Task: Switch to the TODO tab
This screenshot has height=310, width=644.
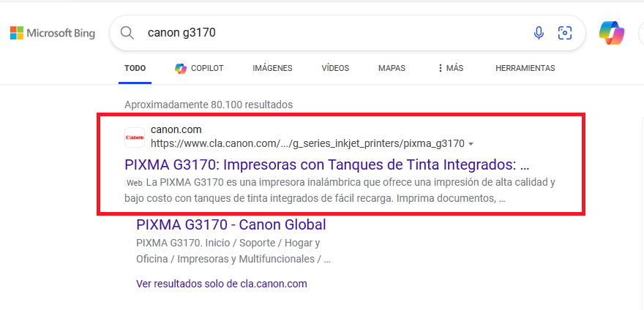Action: pyautogui.click(x=135, y=68)
